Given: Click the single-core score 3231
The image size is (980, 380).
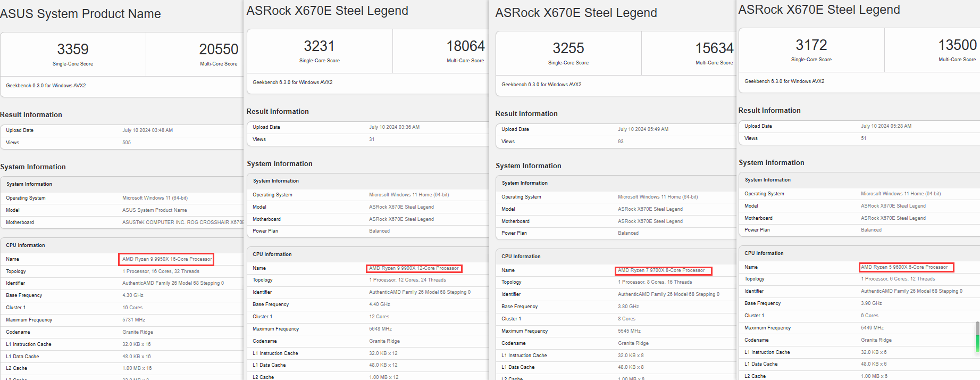Looking at the screenshot, I should [319, 46].
